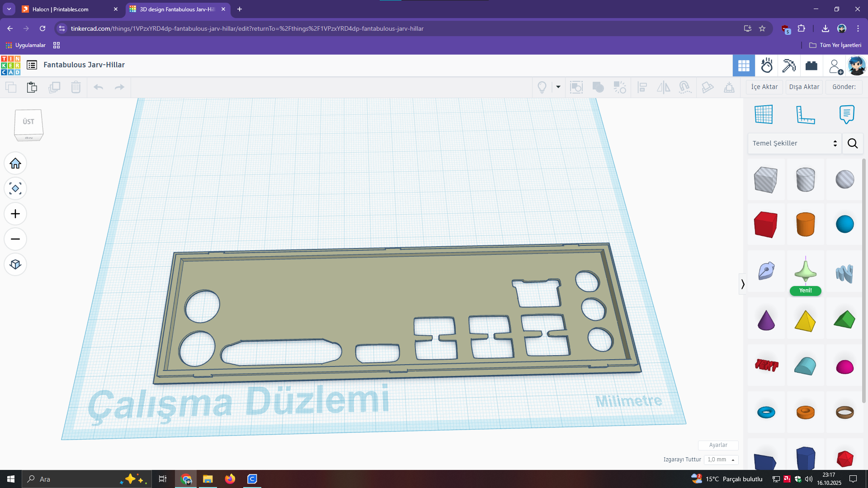Zoom out with the minus button

[15, 239]
